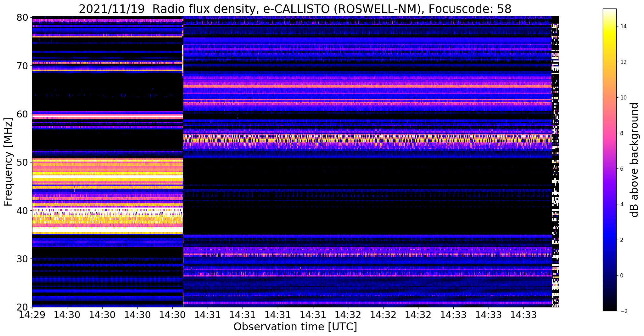Click the 20 frequency tick label
This screenshot has height=336, width=644.
(22, 307)
